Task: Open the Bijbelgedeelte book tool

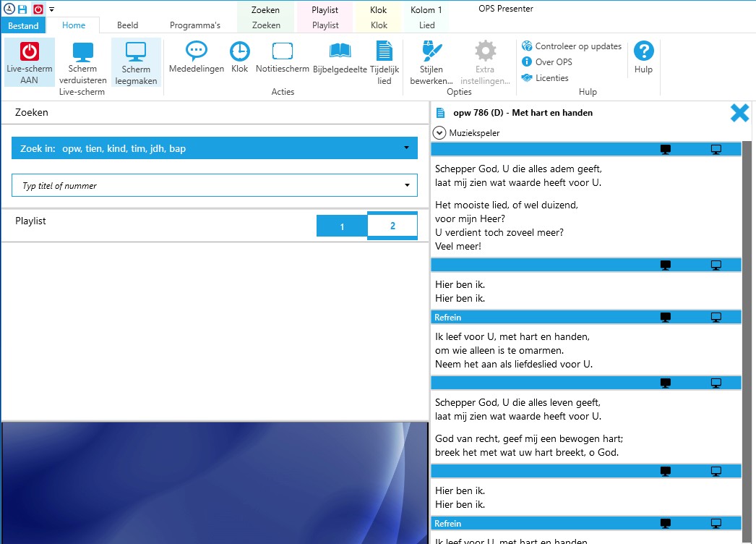Action: tap(340, 57)
